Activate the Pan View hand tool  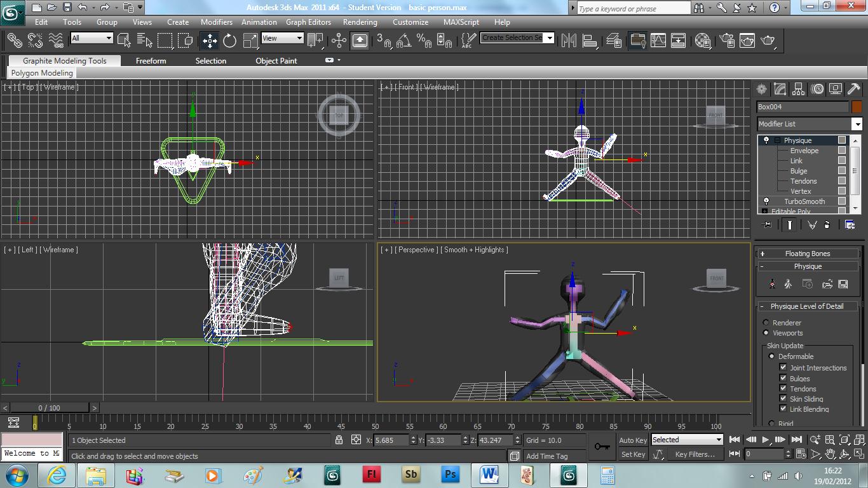tap(830, 454)
